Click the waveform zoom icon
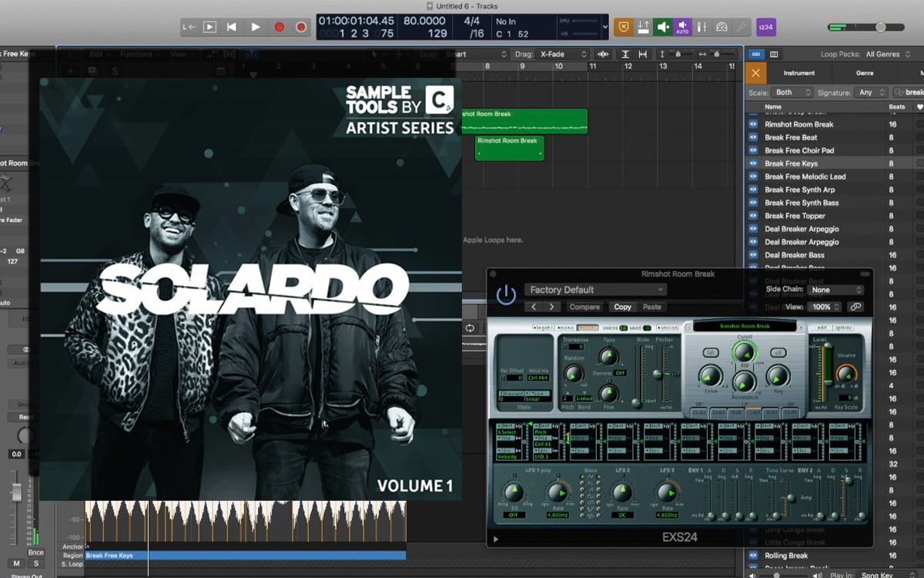The width and height of the screenshot is (924, 578). (603, 55)
